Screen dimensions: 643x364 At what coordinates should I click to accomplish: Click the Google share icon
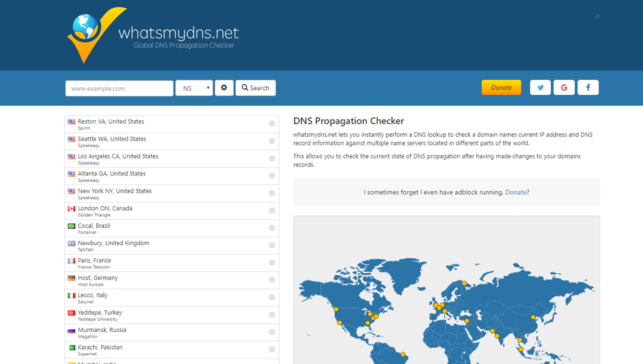coord(564,87)
